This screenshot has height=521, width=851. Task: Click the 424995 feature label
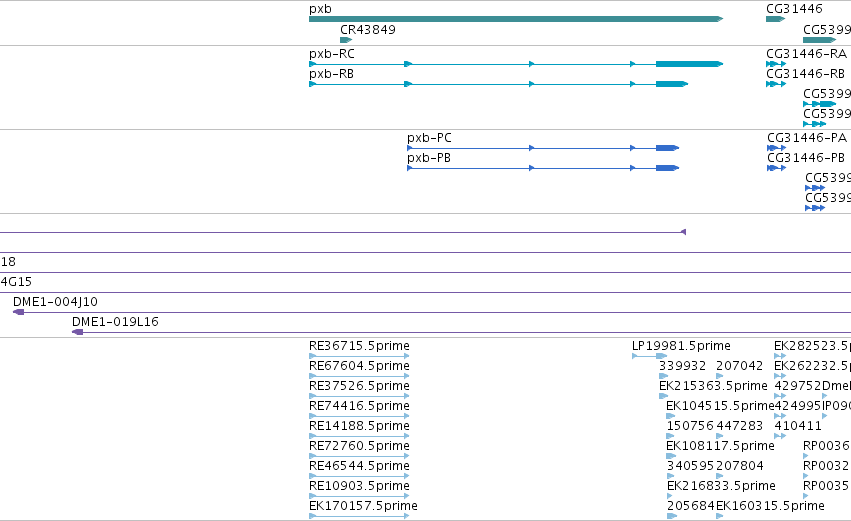coord(798,406)
